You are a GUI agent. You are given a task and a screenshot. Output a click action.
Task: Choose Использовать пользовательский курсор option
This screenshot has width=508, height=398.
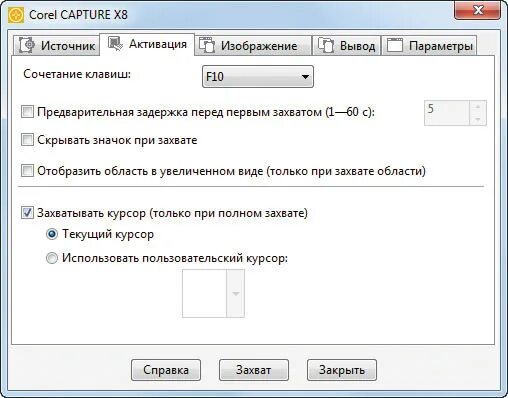[52, 258]
